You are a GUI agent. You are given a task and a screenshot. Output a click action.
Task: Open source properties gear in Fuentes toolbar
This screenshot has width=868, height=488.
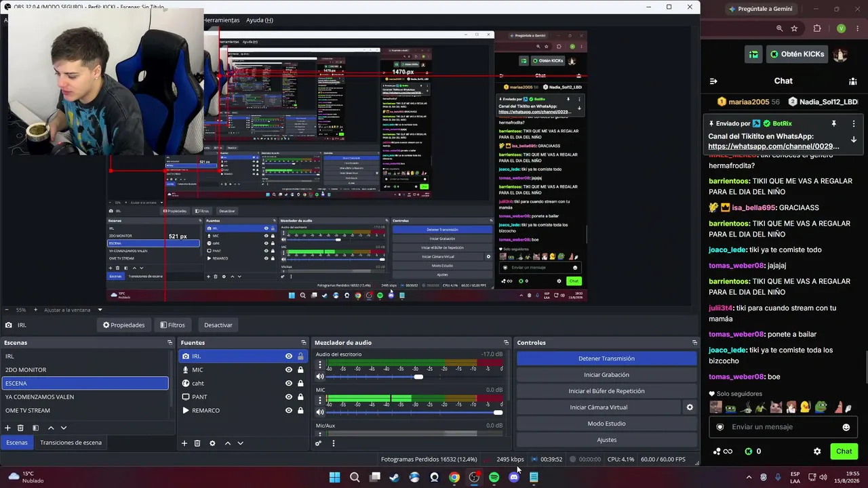point(212,443)
